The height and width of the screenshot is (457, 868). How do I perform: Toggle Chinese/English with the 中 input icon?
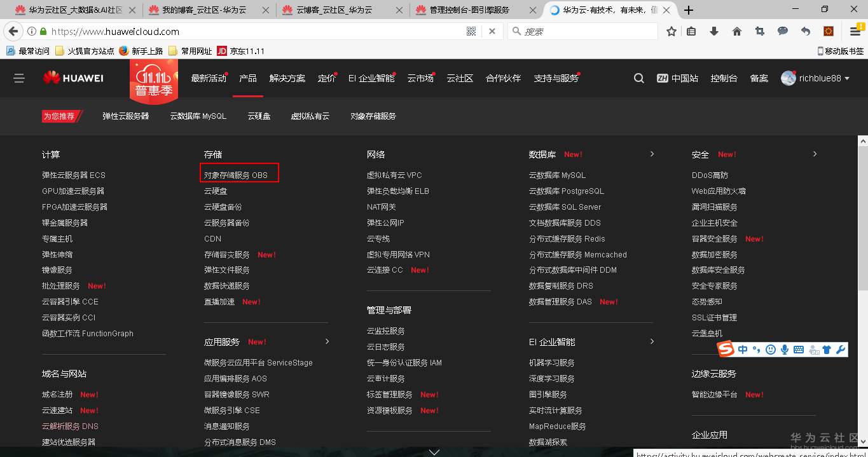coord(743,348)
